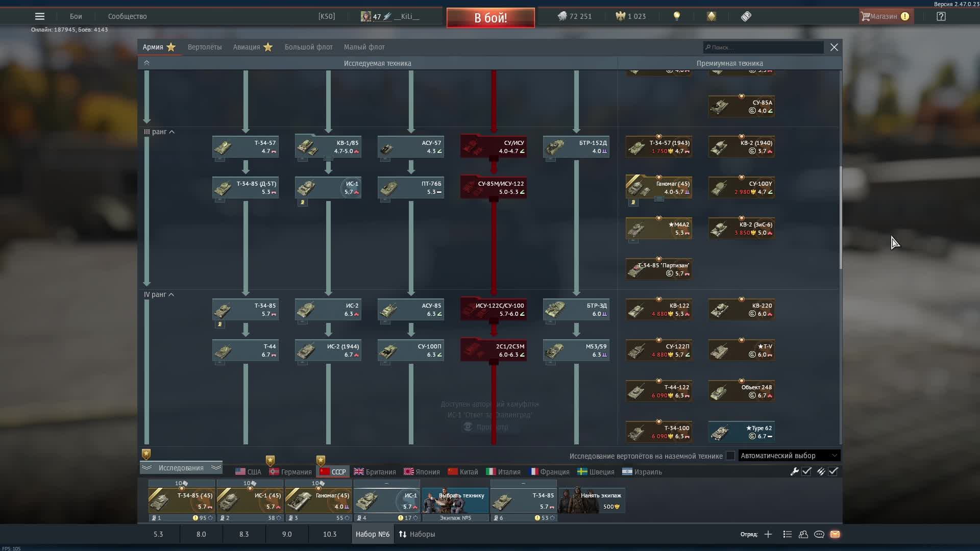Collapse the IV ранг section
980x551 pixels.
click(x=159, y=294)
